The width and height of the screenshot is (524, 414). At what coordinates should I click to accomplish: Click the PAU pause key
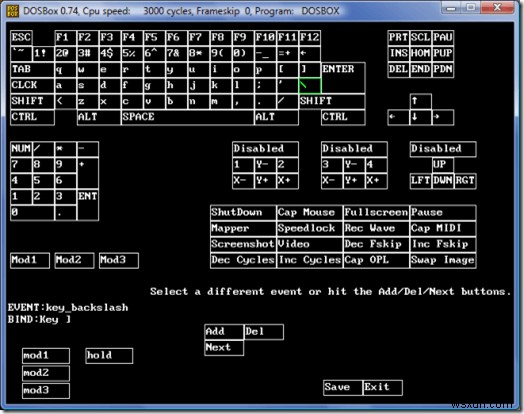pos(443,37)
